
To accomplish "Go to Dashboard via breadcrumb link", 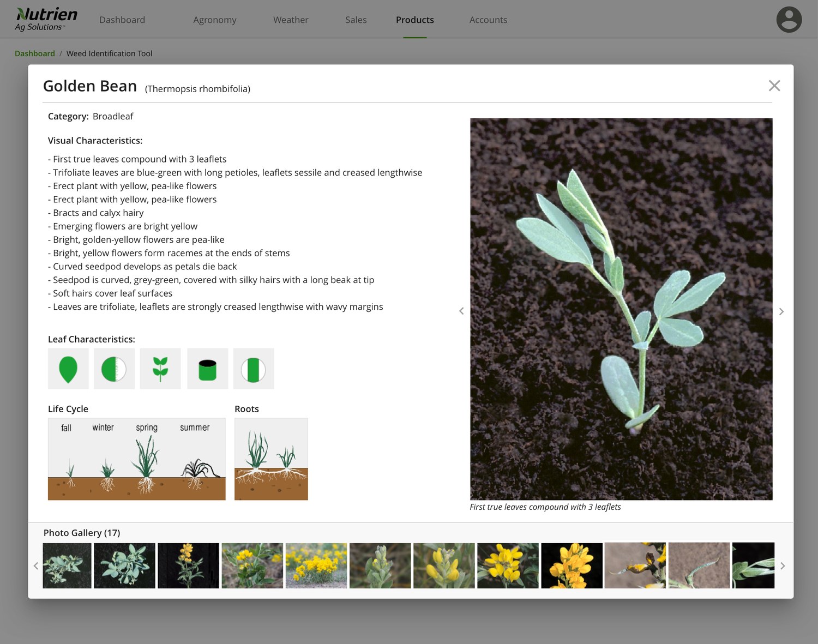I will [x=35, y=53].
